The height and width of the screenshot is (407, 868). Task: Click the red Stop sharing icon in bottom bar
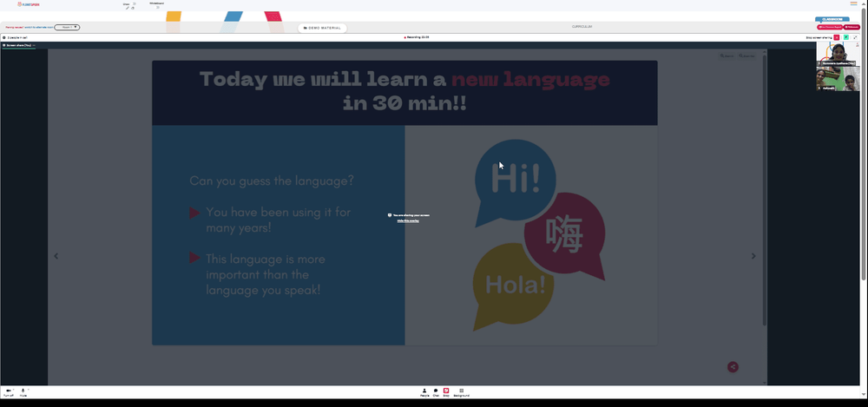(x=446, y=392)
